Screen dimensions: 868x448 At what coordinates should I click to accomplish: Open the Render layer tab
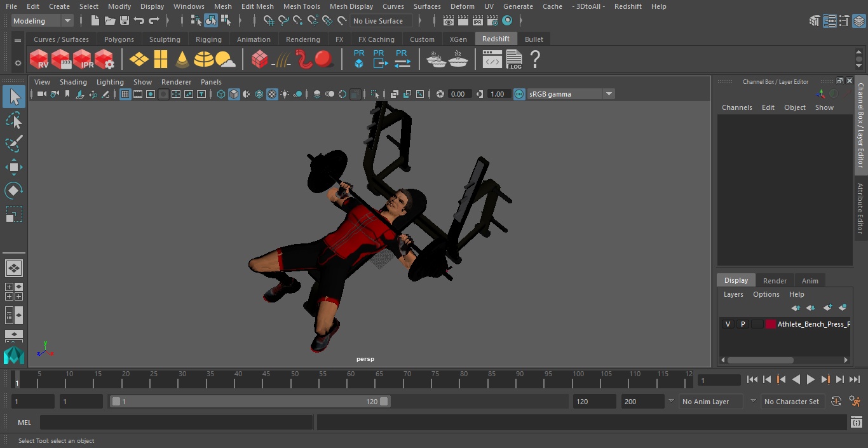tap(775, 281)
